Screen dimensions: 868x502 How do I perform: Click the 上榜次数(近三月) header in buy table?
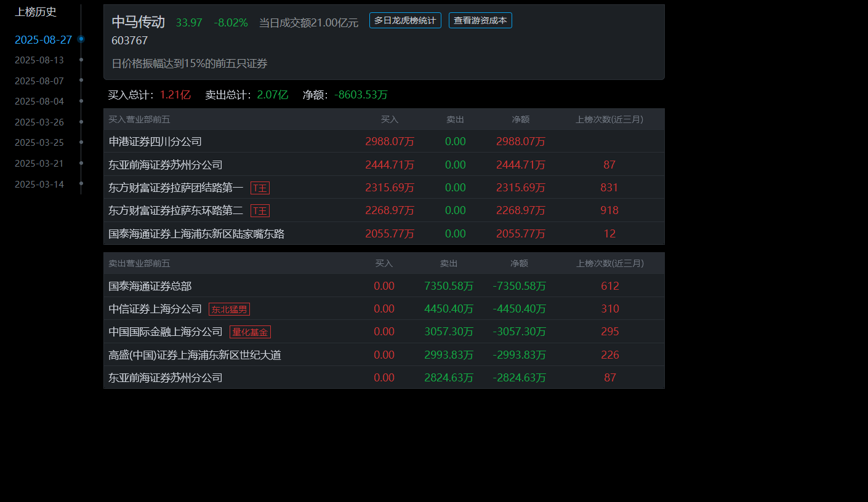(x=609, y=119)
